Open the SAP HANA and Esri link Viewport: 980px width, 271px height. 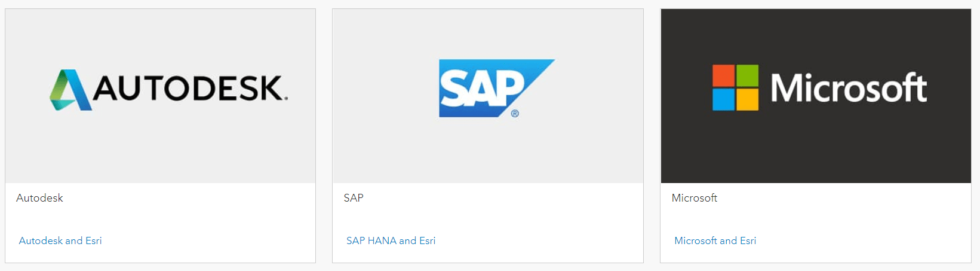[x=391, y=240]
